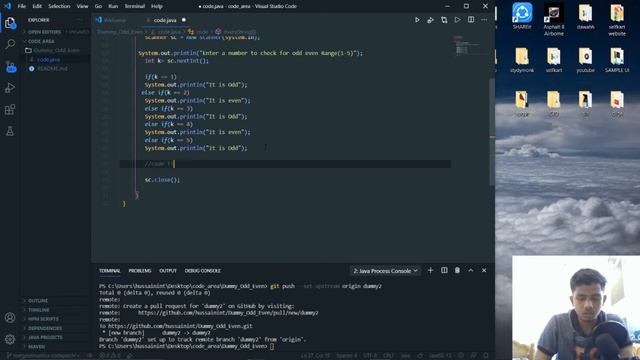This screenshot has width=640, height=360.
Task: Expand the OUTLINE section
Action: [x=56, y=300]
